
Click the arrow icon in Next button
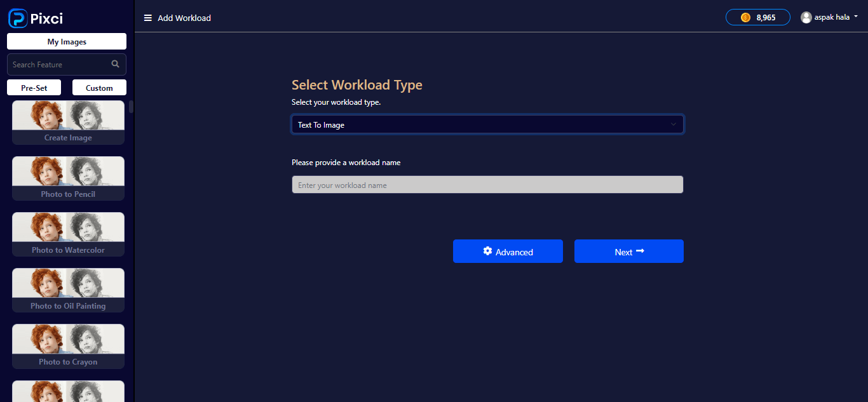640,251
